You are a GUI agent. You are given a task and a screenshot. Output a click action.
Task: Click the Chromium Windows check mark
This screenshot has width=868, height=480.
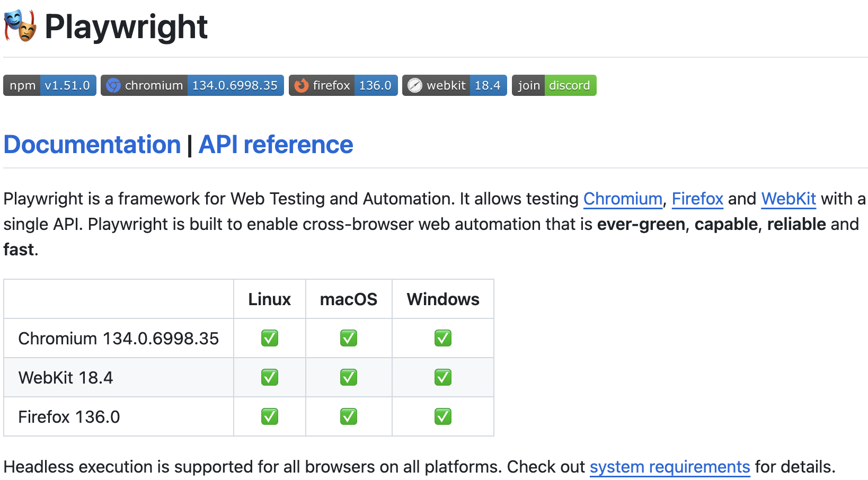click(x=443, y=338)
